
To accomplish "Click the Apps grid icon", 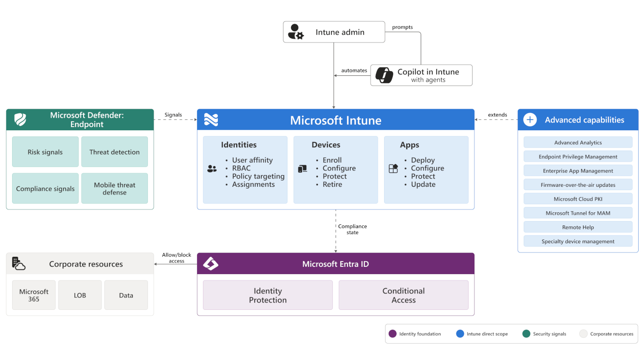I will pyautogui.click(x=393, y=168).
